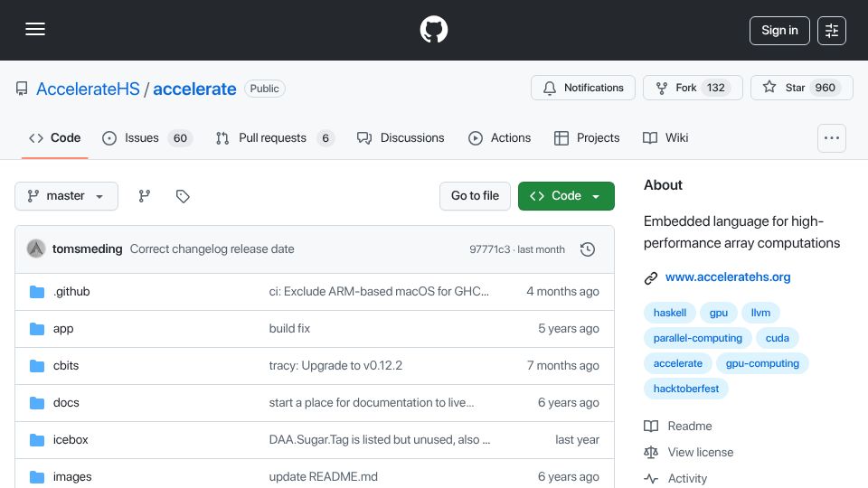Click tomsmeding's avatar image
Image resolution: width=868 pixels, height=488 pixels.
[36, 249]
